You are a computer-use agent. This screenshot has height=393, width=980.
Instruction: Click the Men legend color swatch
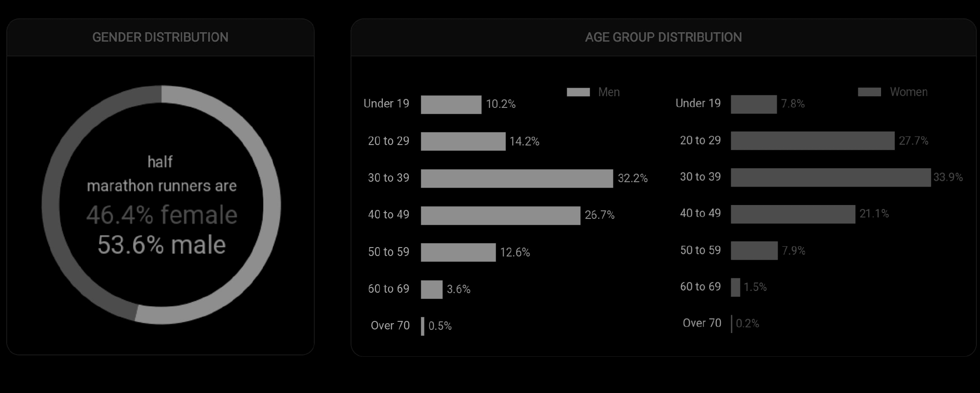click(578, 92)
